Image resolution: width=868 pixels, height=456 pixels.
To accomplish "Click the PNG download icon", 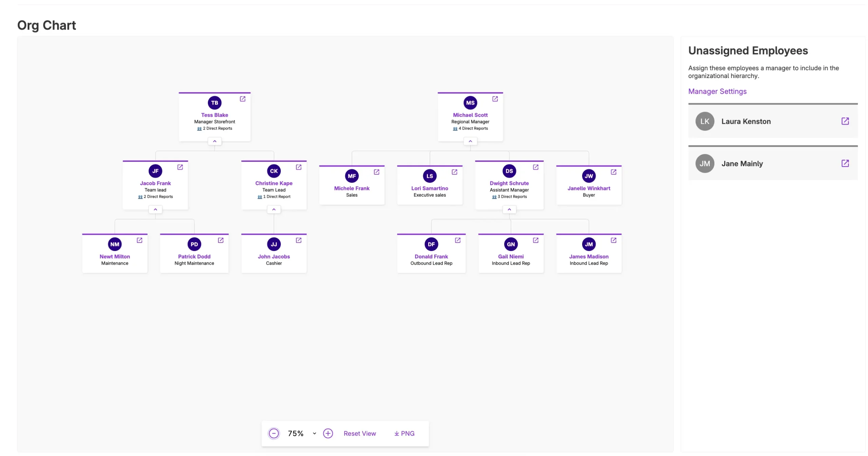I will tap(396, 433).
